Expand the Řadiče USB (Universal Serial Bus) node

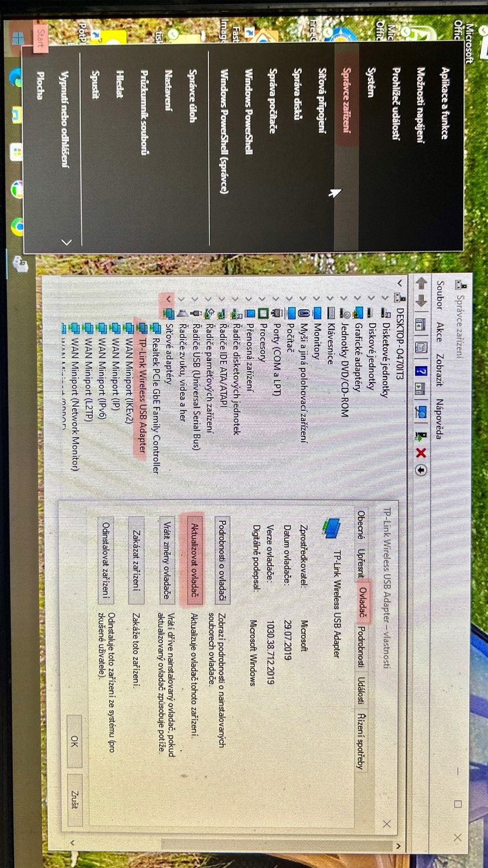coord(195,298)
